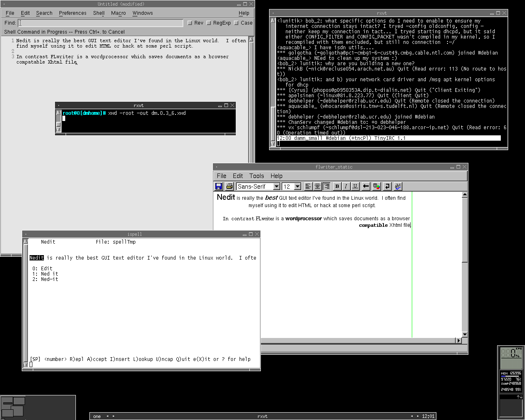Click the return arrow icon in FLwriter toolbar
This screenshot has width=525, height=420.
tap(387, 186)
